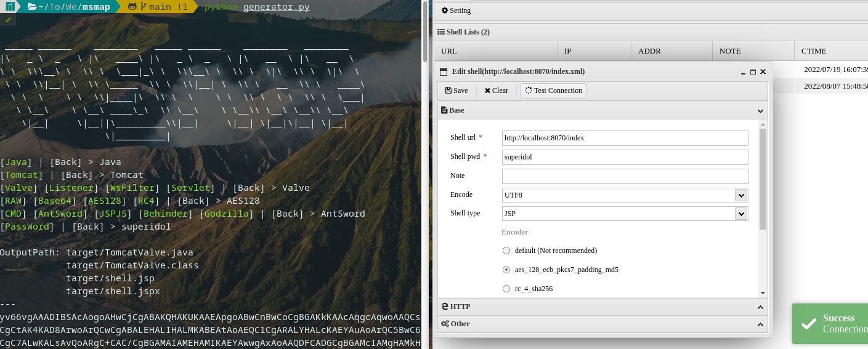Click target/TomcatValve.class output path
The width and height of the screenshot is (868, 349).
(132, 265)
